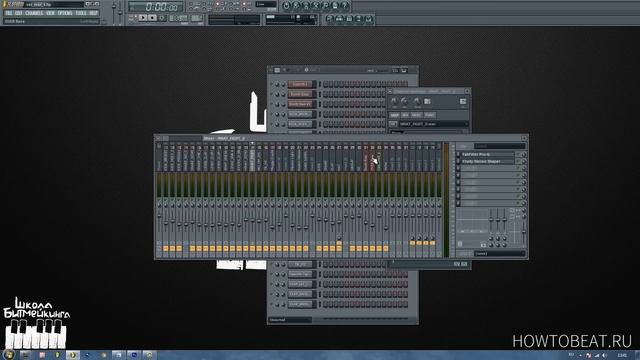Open the FILE menu
The height and width of the screenshot is (360, 640).
pyautogui.click(x=9, y=13)
